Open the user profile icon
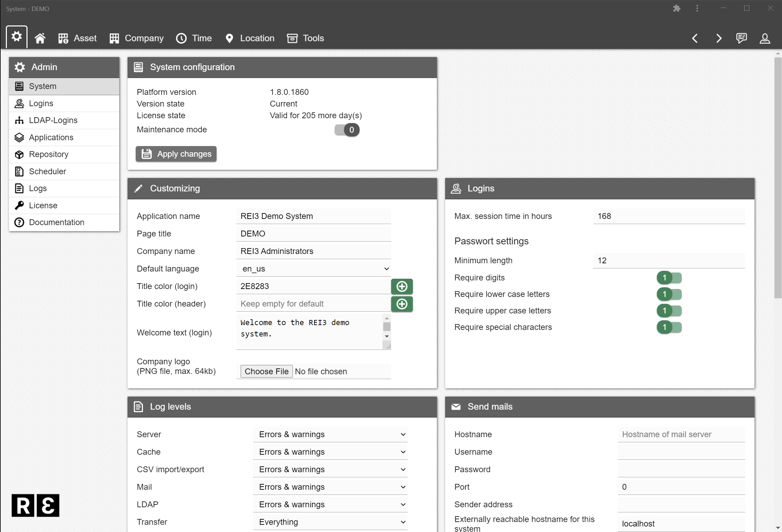 point(764,38)
